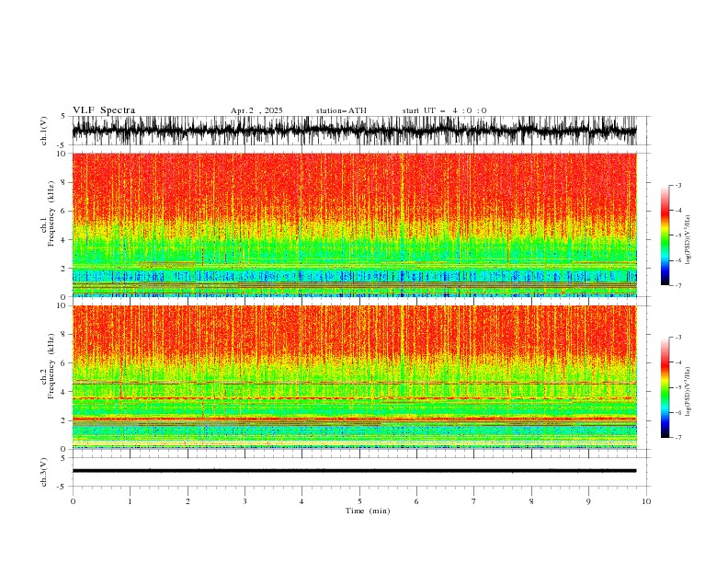Select ch.2 log(PSD) color bar caption

(688, 392)
